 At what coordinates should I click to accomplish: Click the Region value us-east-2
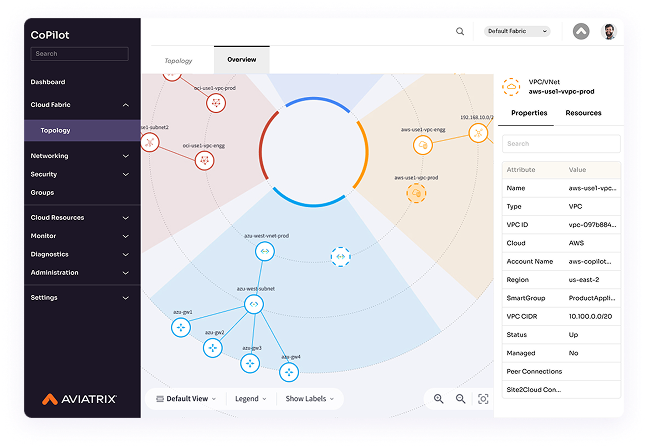coord(584,280)
